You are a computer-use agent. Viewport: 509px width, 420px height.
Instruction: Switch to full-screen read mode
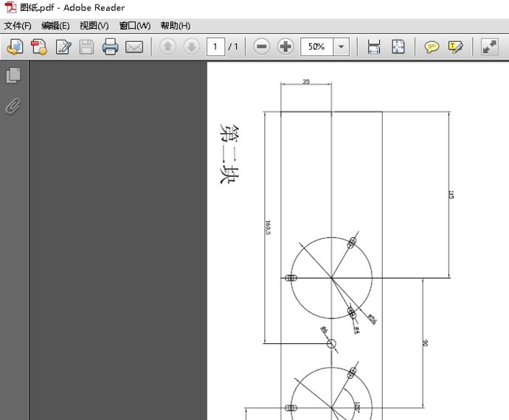coord(489,47)
